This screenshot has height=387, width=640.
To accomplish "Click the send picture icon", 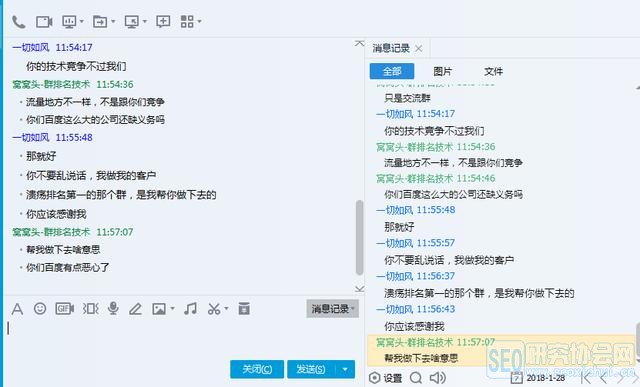I will [159, 309].
